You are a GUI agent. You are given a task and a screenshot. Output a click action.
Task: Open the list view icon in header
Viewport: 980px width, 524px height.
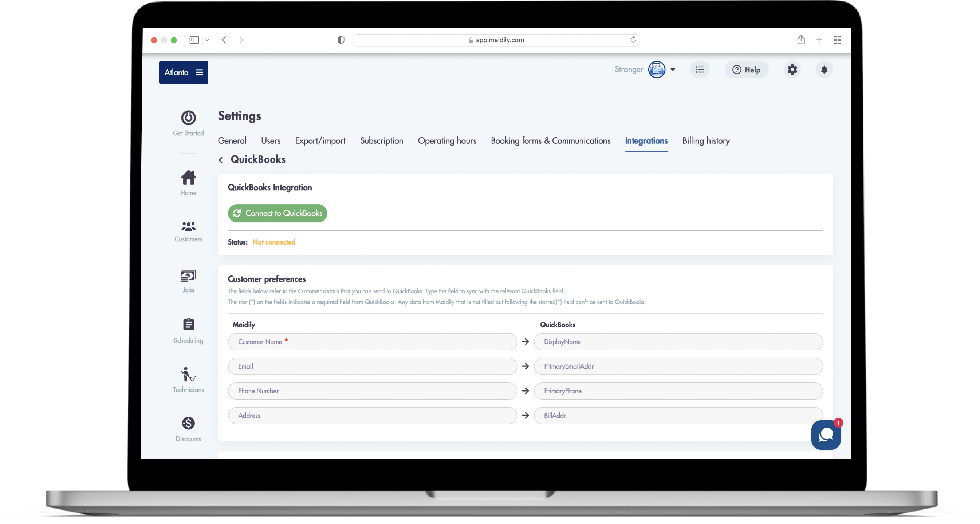700,70
